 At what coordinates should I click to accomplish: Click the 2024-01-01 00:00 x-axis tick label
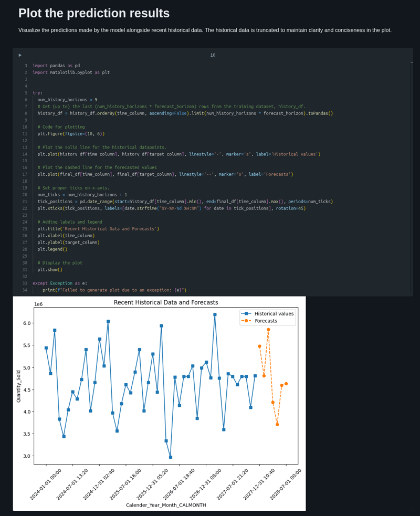pyautogui.click(x=46, y=484)
